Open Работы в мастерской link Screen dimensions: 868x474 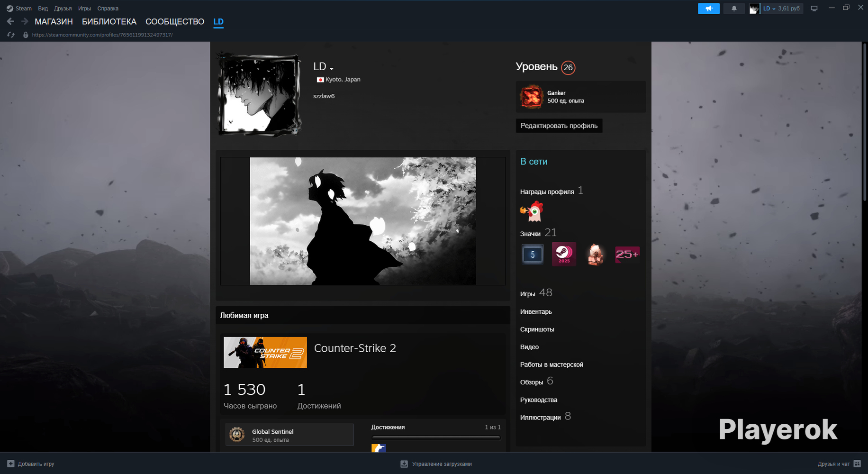point(552,365)
